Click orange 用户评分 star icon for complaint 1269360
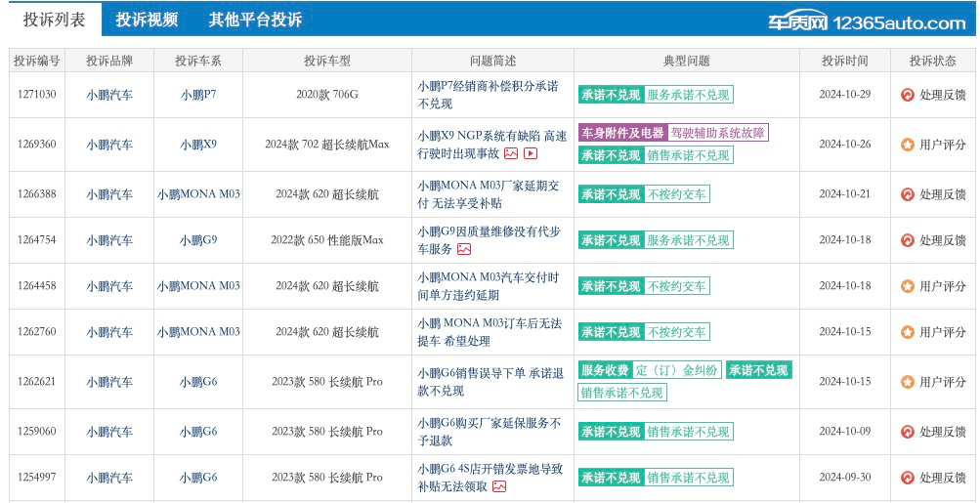Image resolution: width=980 pixels, height=503 pixels. click(x=907, y=145)
